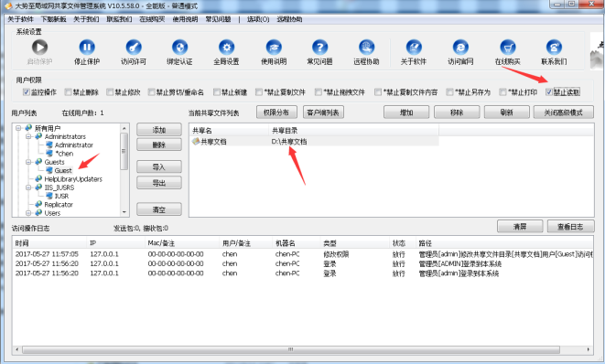Viewport: 605px width, 364px height.
Task: Collapse the IIS_IUSRS tree node
Action: tap(28, 187)
